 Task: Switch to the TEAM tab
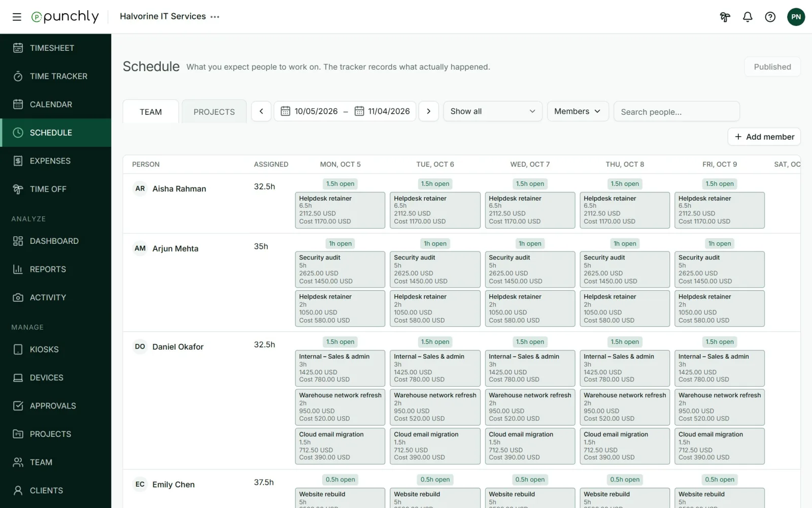tap(151, 112)
